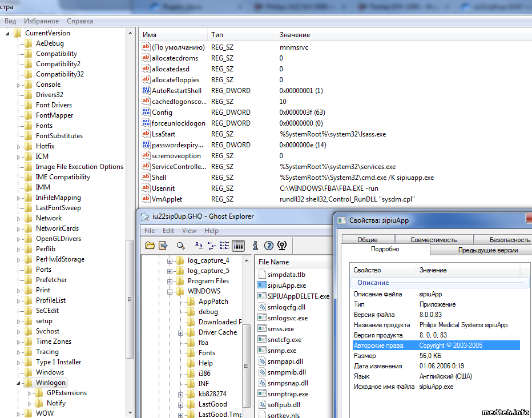Open the Избранное menu in registry editor

pos(41,21)
